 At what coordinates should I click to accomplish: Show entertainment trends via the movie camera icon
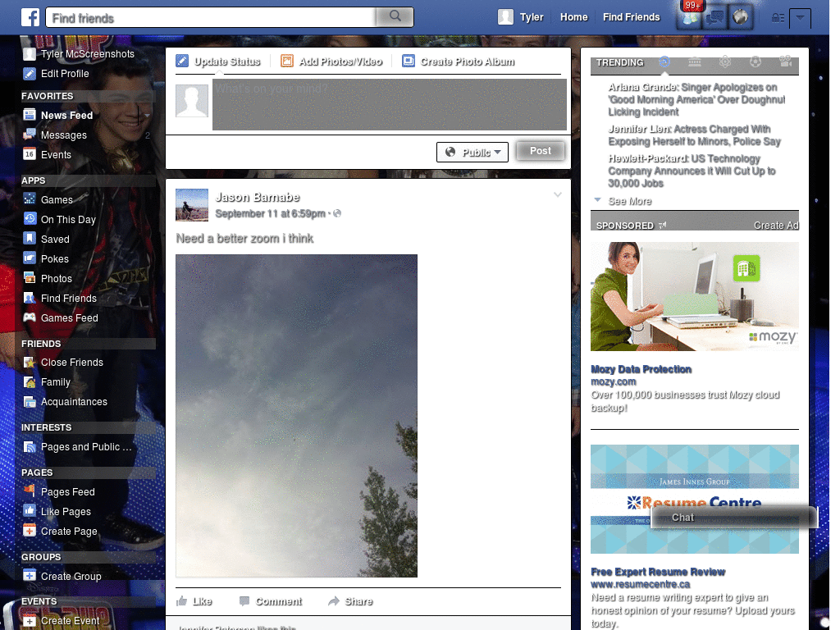pos(785,62)
